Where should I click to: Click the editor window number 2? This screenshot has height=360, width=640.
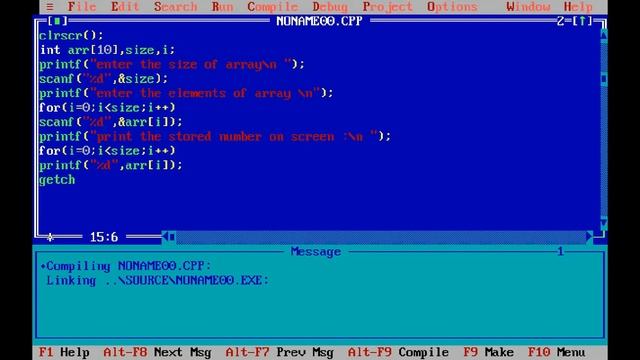pos(560,21)
